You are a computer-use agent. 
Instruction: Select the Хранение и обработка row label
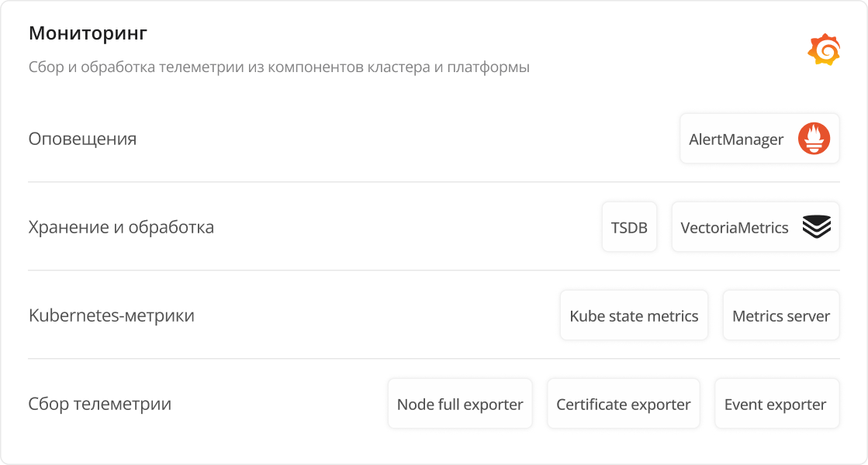(121, 227)
